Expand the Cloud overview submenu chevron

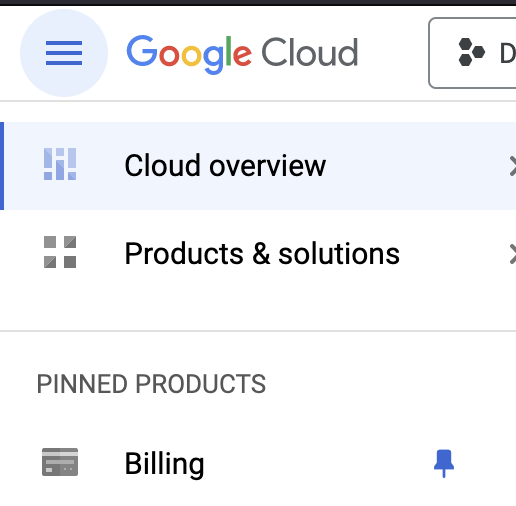tap(513, 166)
